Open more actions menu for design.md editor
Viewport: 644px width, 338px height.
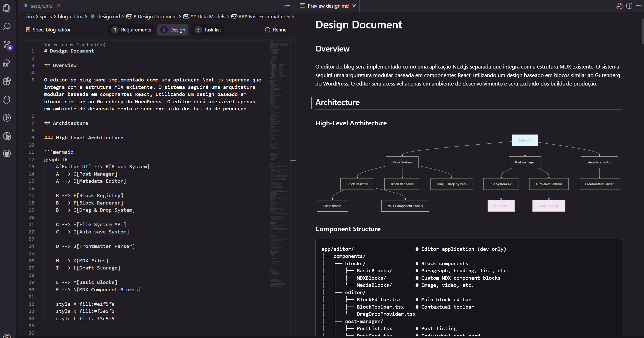287,6
